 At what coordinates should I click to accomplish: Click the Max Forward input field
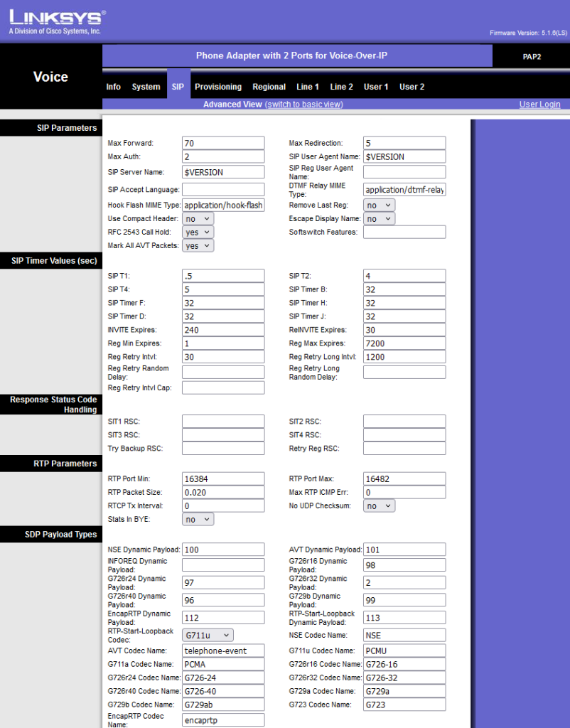coord(223,144)
